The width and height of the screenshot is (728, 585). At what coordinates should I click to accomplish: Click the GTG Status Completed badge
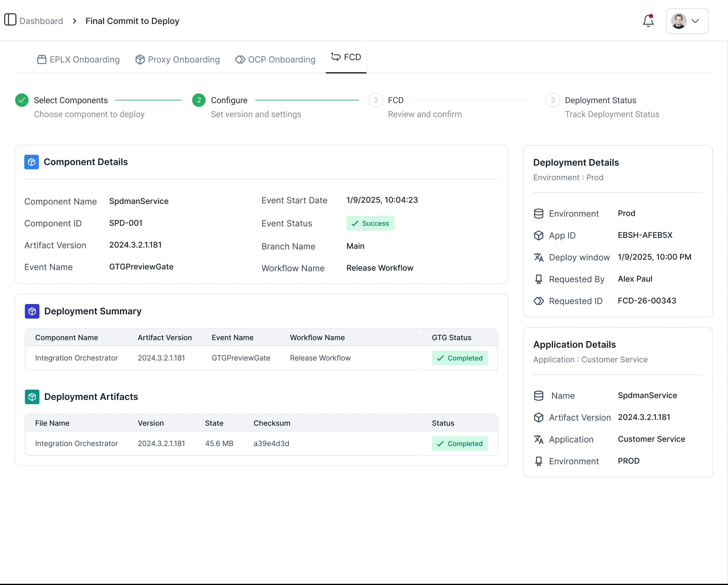point(460,358)
